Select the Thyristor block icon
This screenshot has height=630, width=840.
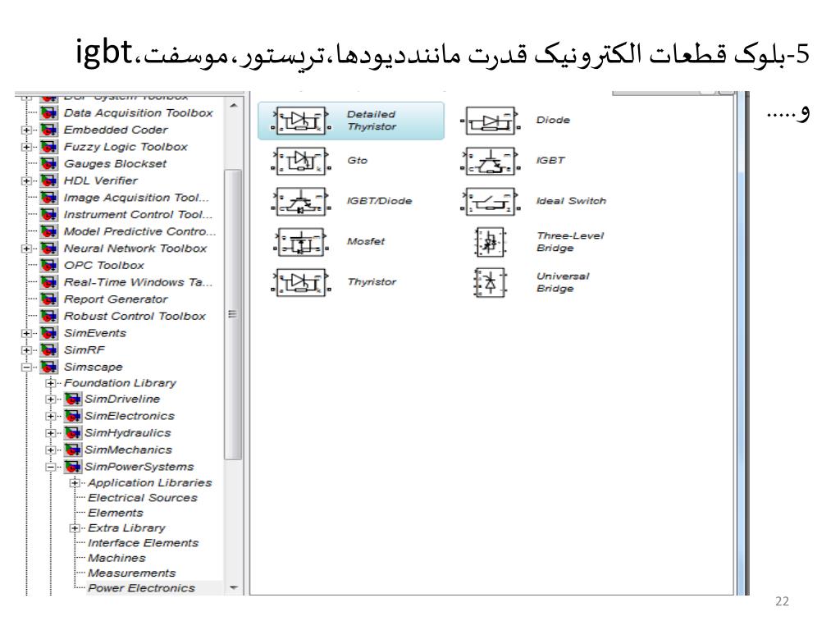[301, 282]
